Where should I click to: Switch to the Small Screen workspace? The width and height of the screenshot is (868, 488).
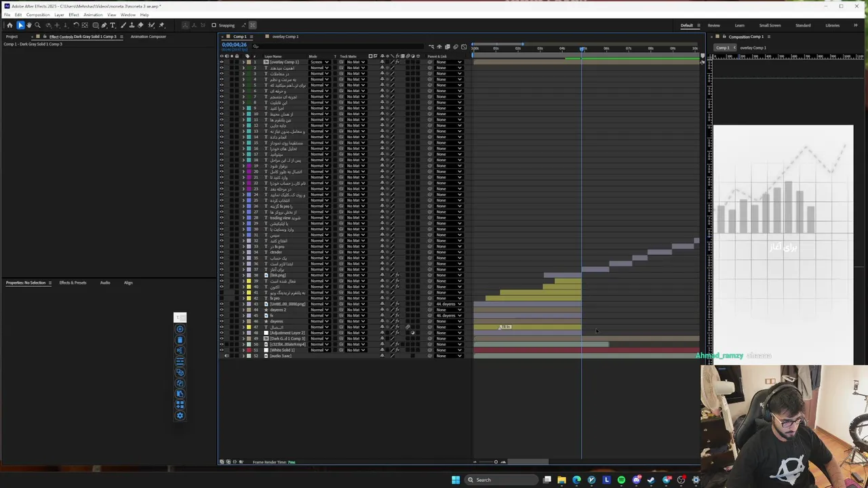770,25
